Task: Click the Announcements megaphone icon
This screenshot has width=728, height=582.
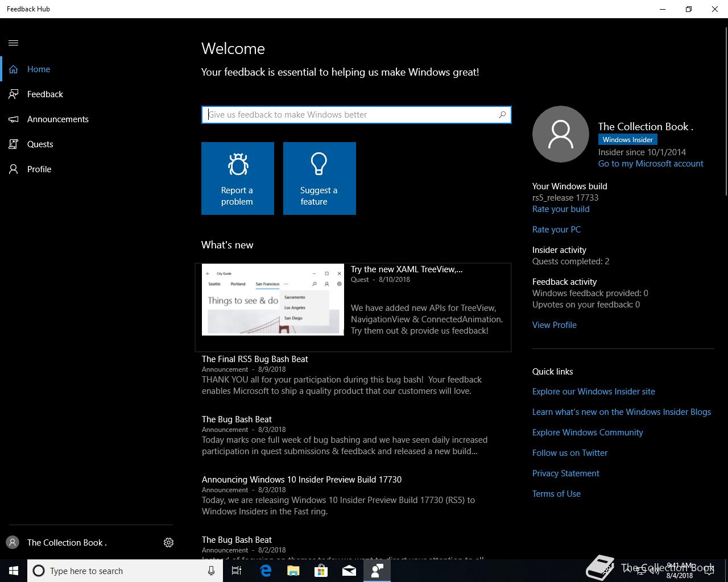Action: tap(14, 119)
